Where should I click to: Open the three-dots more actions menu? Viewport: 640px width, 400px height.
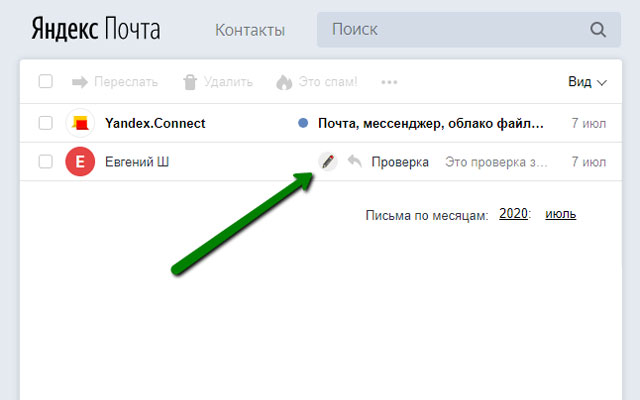[389, 82]
